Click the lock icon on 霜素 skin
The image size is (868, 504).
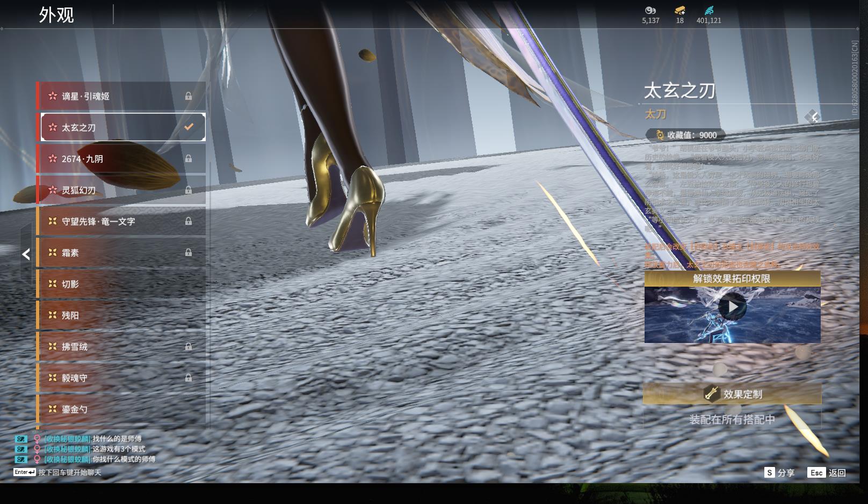(x=189, y=252)
